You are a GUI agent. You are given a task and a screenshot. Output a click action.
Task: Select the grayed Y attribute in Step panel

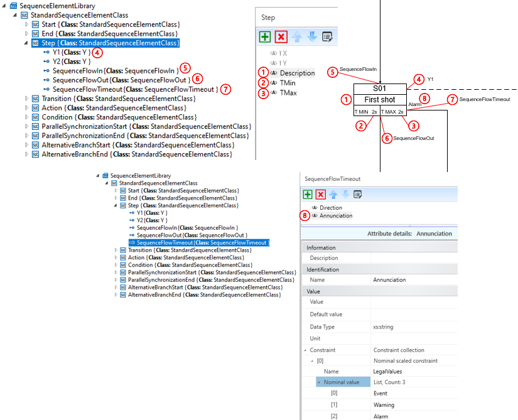(x=279, y=63)
